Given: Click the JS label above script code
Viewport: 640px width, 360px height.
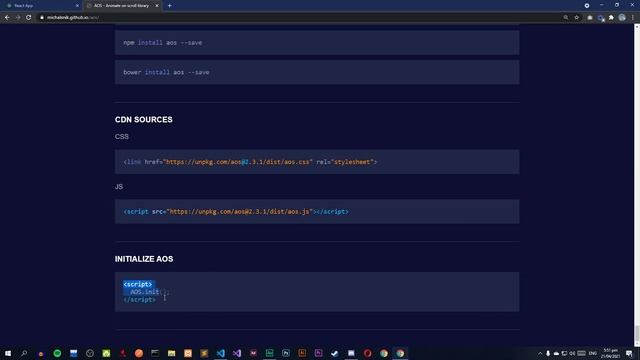Looking at the screenshot, I should click(119, 187).
